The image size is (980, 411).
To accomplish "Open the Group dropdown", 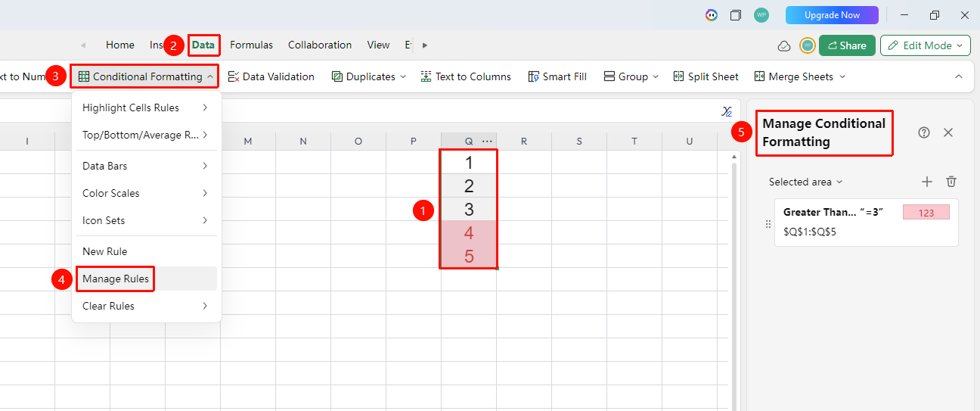I will (631, 76).
